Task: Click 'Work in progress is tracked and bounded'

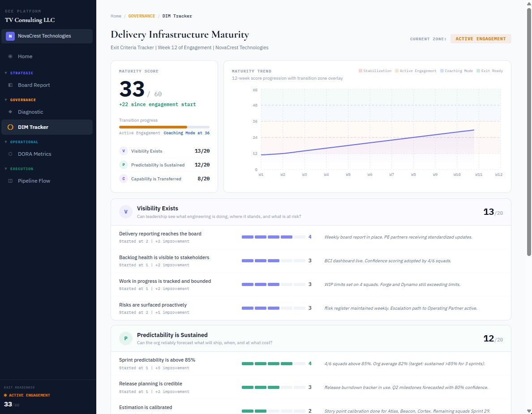Action: pos(165,281)
